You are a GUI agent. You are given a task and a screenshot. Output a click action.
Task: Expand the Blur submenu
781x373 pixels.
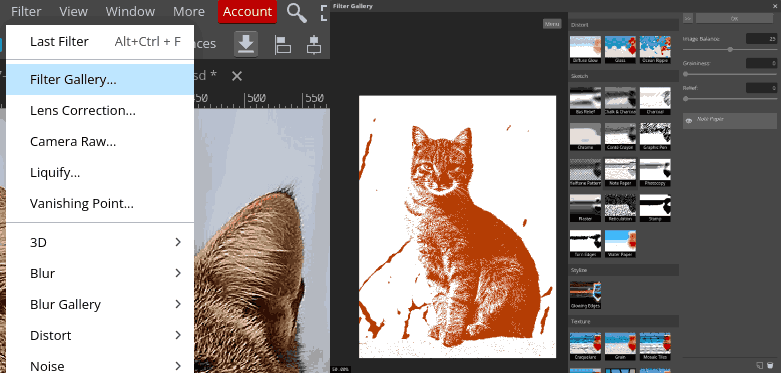(100, 273)
